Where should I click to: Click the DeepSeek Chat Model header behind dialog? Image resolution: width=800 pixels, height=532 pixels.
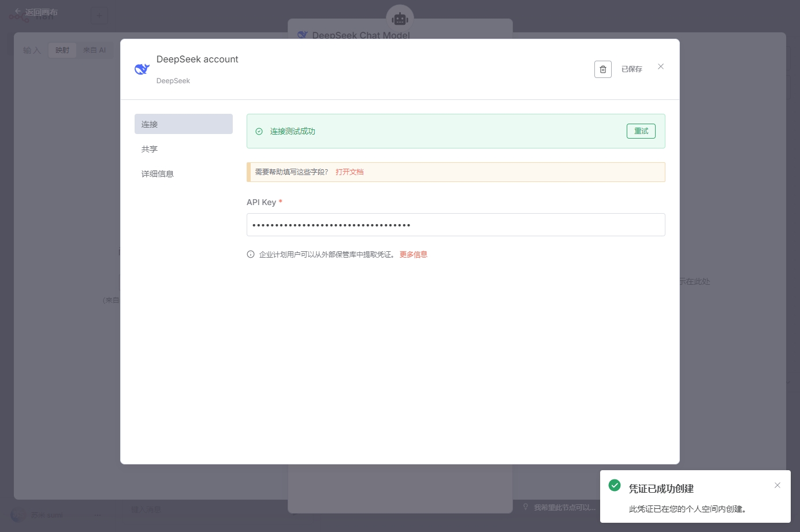[x=361, y=35]
